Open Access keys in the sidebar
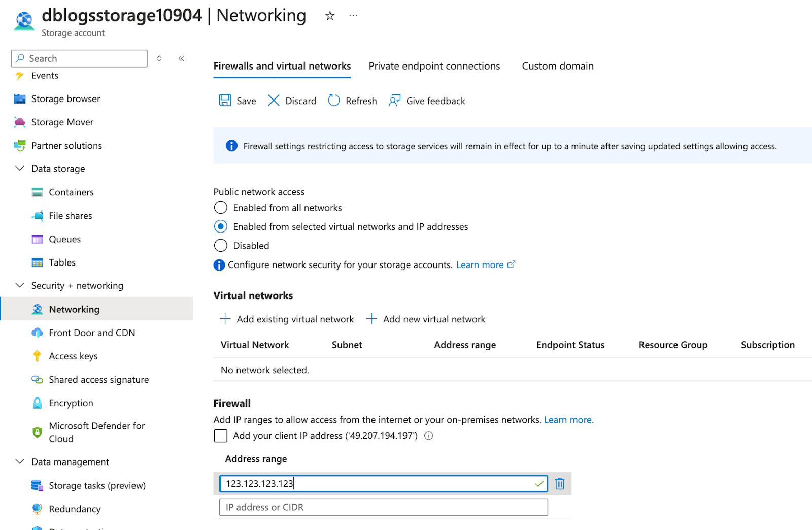The width and height of the screenshot is (812, 530). pyautogui.click(x=73, y=356)
